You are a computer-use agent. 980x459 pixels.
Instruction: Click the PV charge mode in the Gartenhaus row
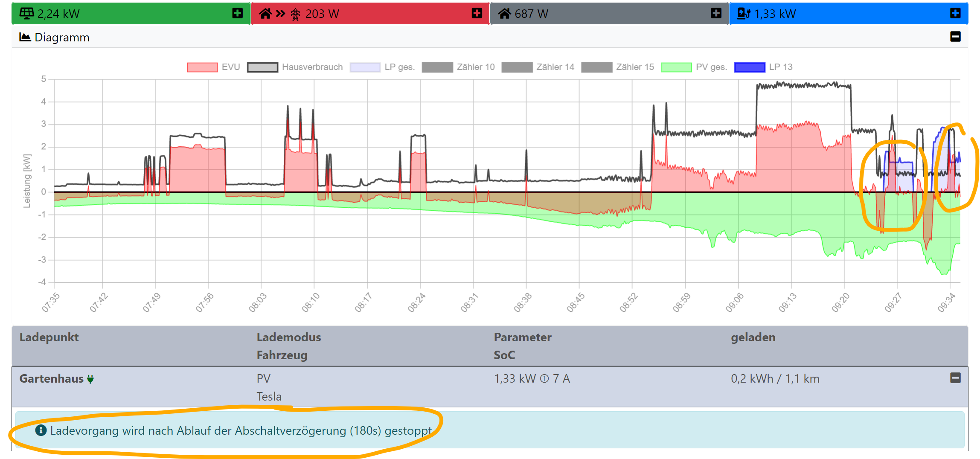264,379
